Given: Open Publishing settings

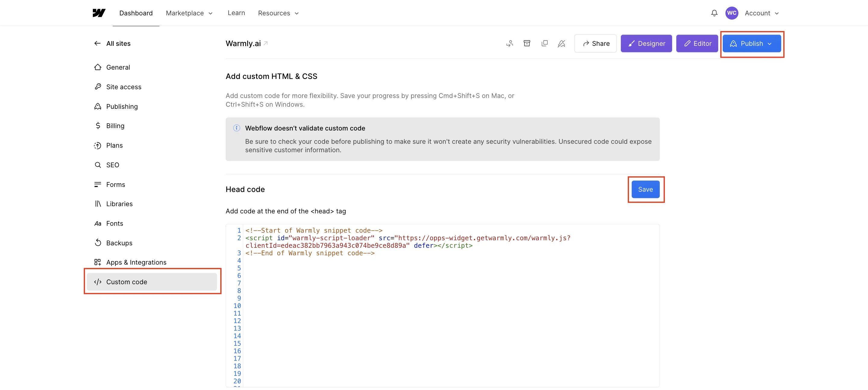Looking at the screenshot, I should pyautogui.click(x=152, y=106).
